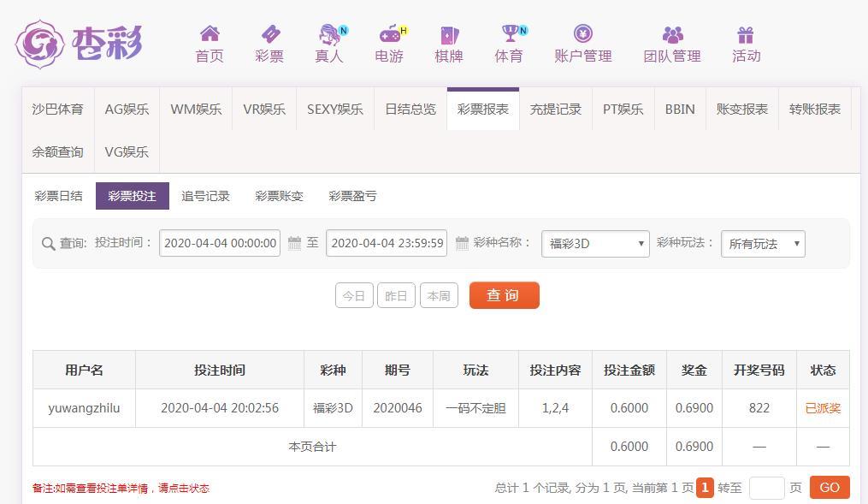The width and height of the screenshot is (868, 504).
Task: Open 电游 gamepad icon
Action: 390,34
